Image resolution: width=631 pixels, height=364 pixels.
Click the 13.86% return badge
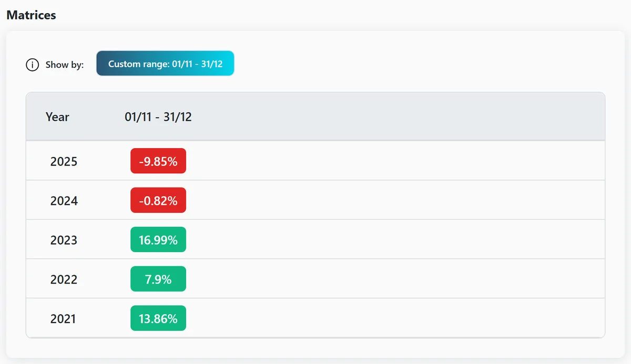click(158, 319)
